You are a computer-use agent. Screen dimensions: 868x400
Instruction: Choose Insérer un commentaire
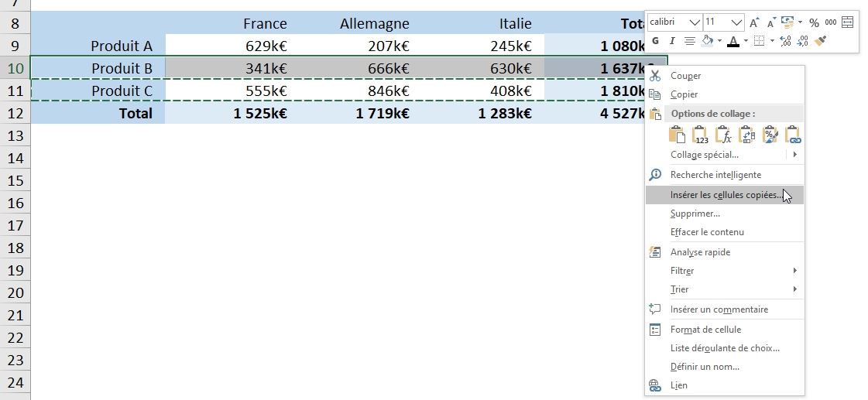tap(725, 309)
